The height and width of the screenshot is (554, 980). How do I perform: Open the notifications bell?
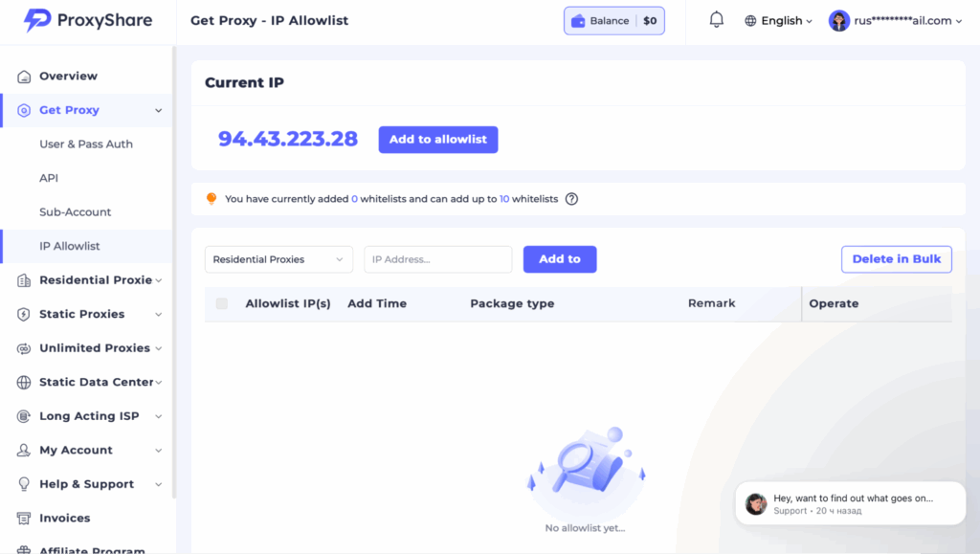tap(716, 20)
